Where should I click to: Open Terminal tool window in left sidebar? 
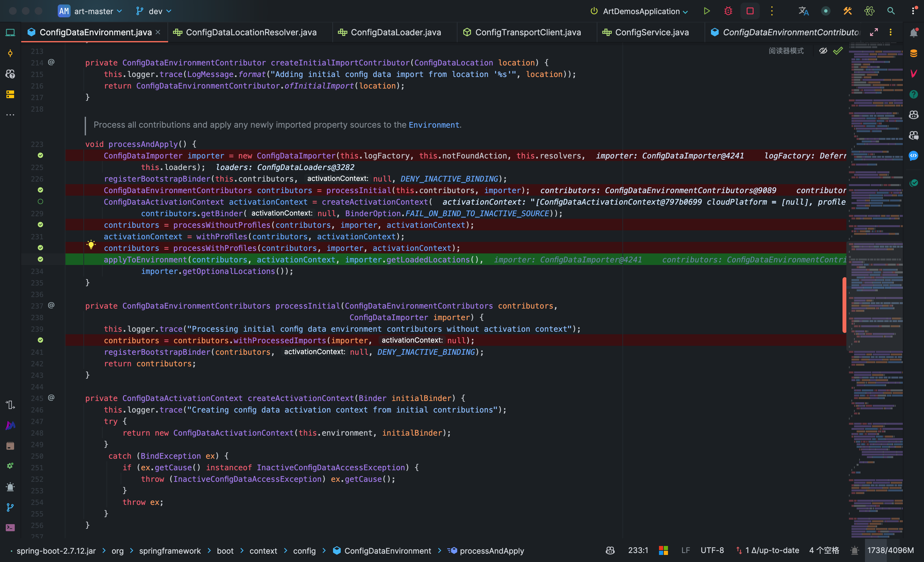tap(10, 527)
